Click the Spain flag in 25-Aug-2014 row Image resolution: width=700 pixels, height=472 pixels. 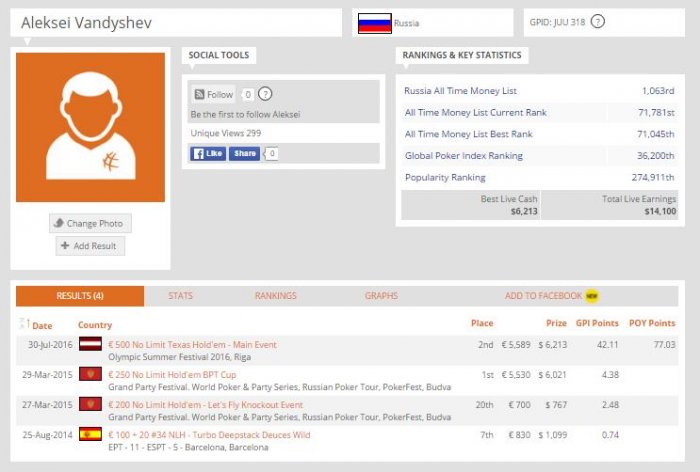(90, 434)
